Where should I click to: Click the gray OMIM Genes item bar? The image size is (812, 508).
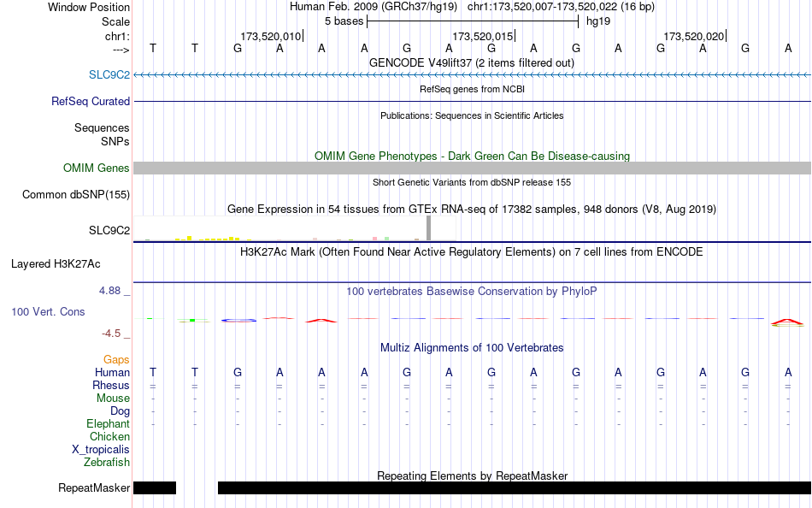click(x=473, y=168)
